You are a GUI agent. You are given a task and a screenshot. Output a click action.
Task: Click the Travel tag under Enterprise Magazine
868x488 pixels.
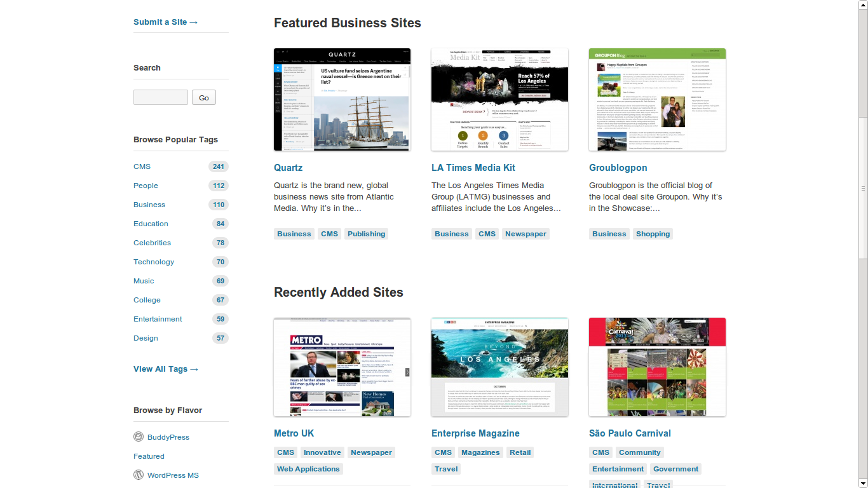[446, 469]
